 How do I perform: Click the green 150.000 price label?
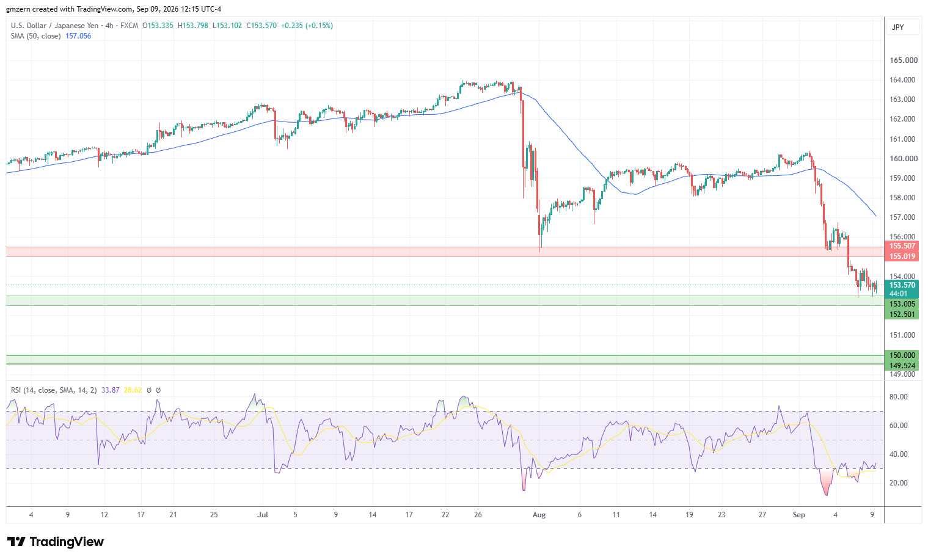[x=902, y=355]
